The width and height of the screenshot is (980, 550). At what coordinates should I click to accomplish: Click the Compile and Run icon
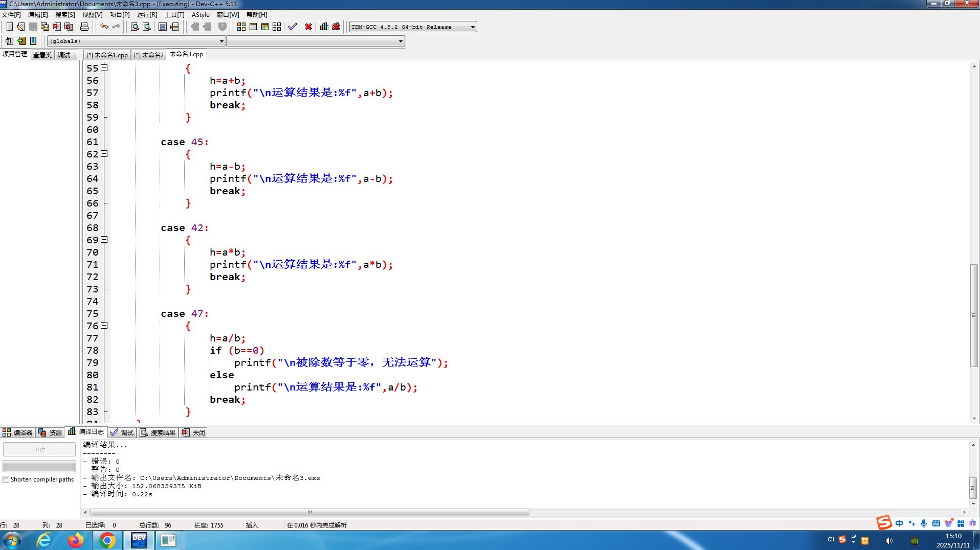point(265,27)
